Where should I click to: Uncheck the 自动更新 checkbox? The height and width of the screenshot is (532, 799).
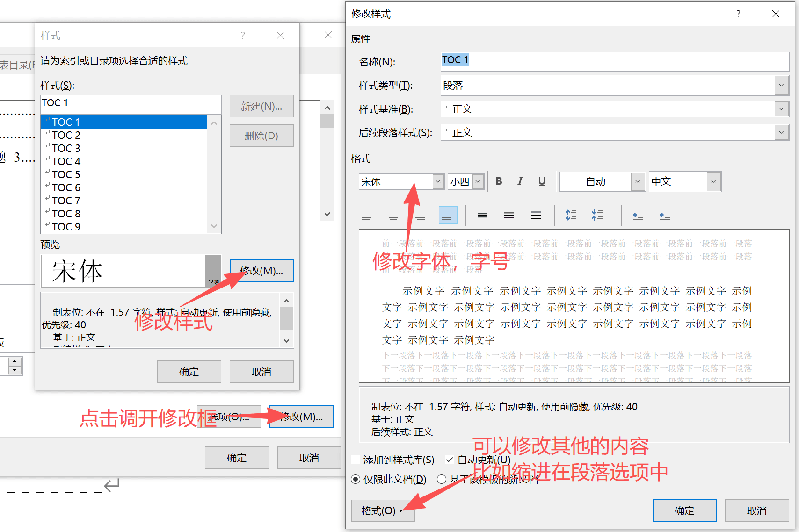coord(450,460)
